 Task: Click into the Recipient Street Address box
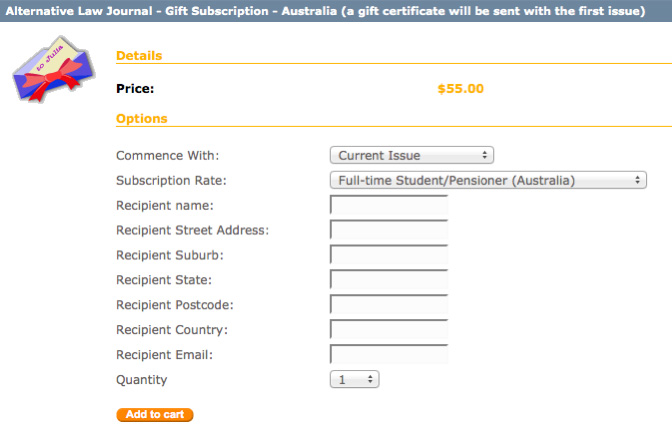[x=389, y=230]
